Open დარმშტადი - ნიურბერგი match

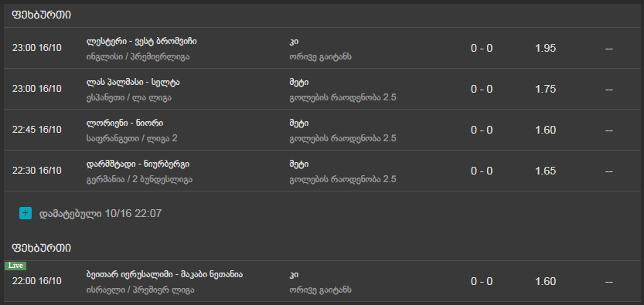pyautogui.click(x=138, y=164)
